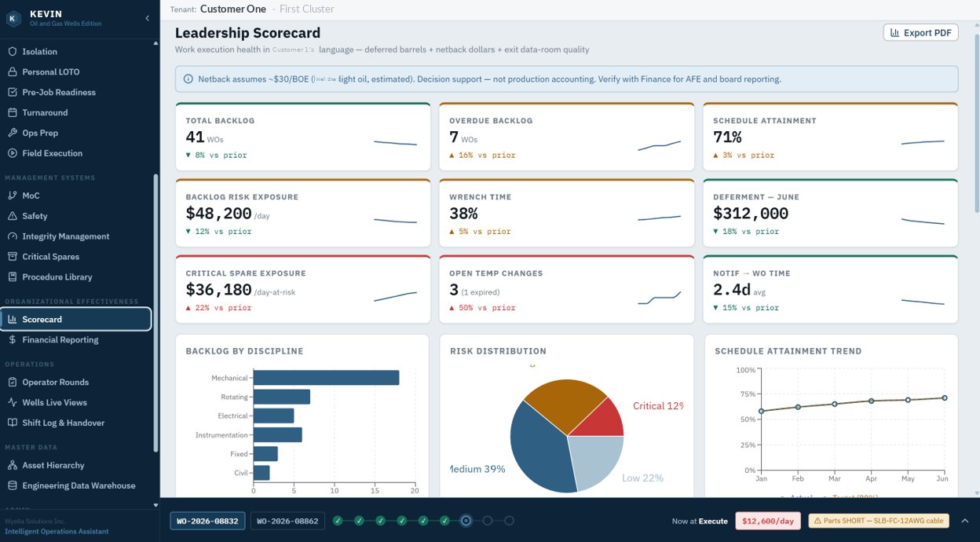Click the '(1 expired)' text
Viewport: 980px width, 542px height.
481,292
